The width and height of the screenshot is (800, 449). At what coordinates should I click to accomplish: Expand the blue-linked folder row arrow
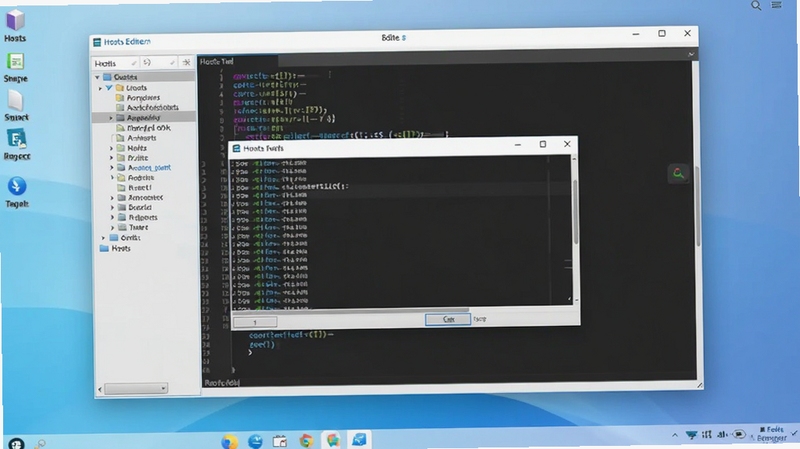pyautogui.click(x=112, y=167)
